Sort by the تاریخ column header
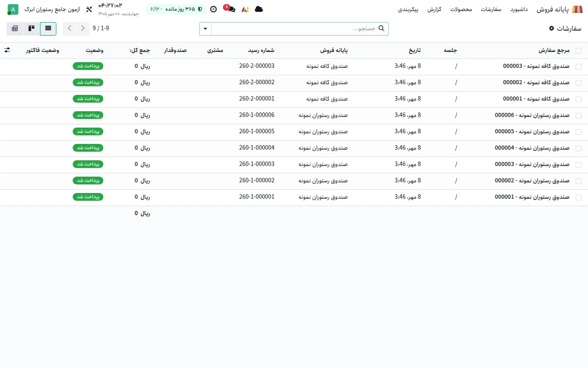 click(x=415, y=50)
